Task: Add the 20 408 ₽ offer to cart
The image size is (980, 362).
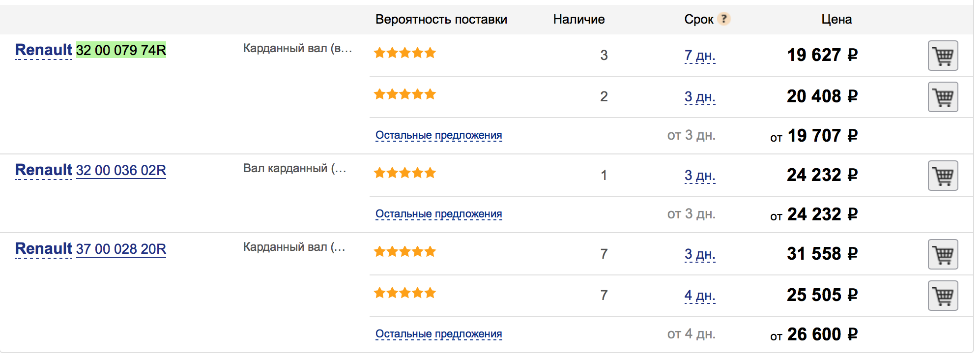Action: click(943, 97)
